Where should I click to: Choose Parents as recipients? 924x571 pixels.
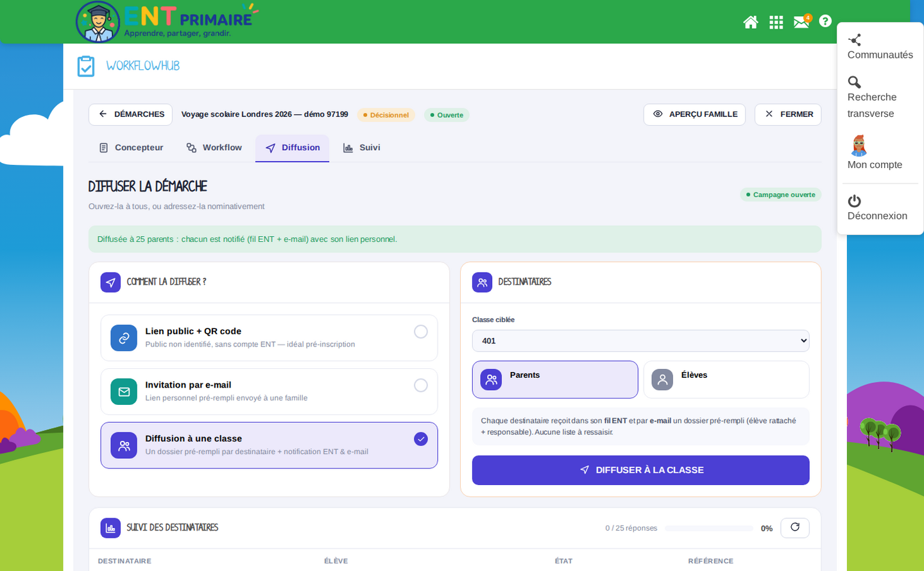coord(555,380)
